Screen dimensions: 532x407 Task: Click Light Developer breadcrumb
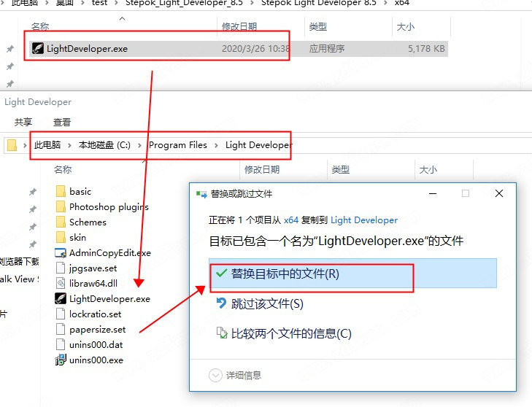pyautogui.click(x=258, y=145)
